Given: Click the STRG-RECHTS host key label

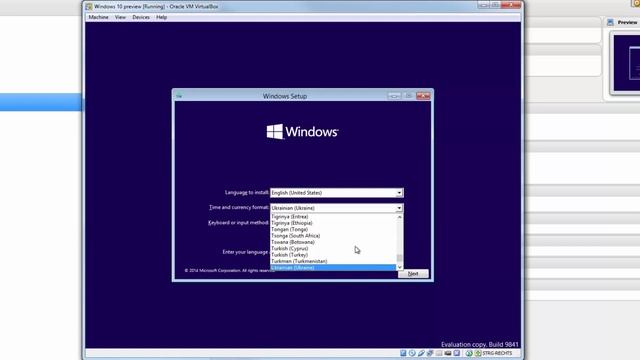Looking at the screenshot, I should click(497, 353).
